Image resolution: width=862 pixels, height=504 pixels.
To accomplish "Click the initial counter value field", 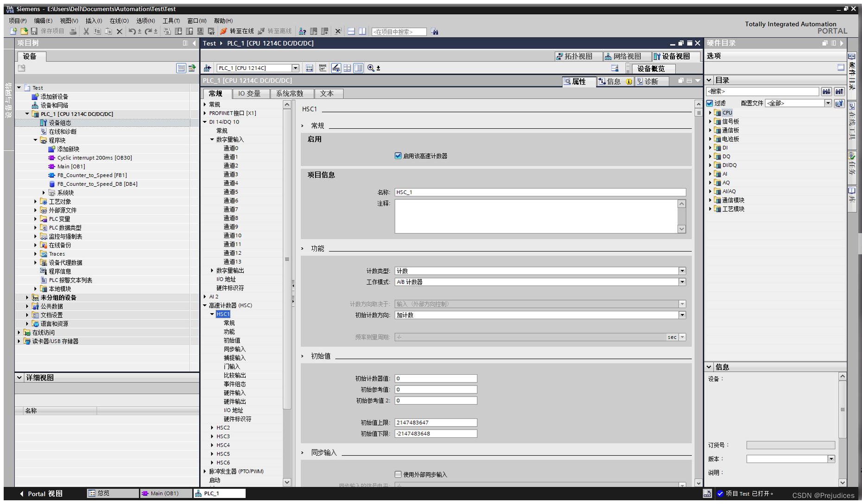I will point(436,378).
